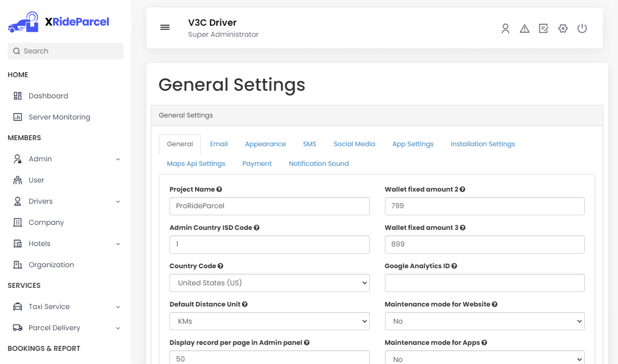Open the Payment tab
The height and width of the screenshot is (364, 618).
(x=257, y=164)
